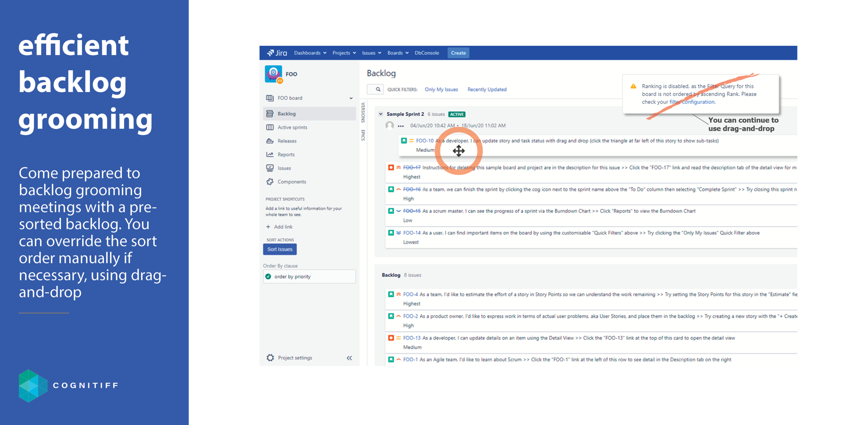The image size is (868, 425).
Task: Click the highest priority arrow on FOO-17
Action: click(x=398, y=168)
